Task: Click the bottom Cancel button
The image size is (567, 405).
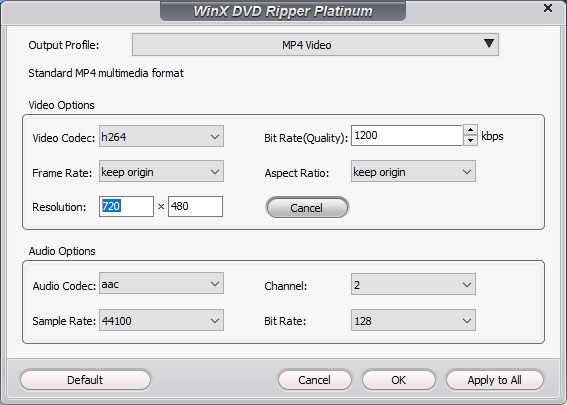Action: pos(315,380)
